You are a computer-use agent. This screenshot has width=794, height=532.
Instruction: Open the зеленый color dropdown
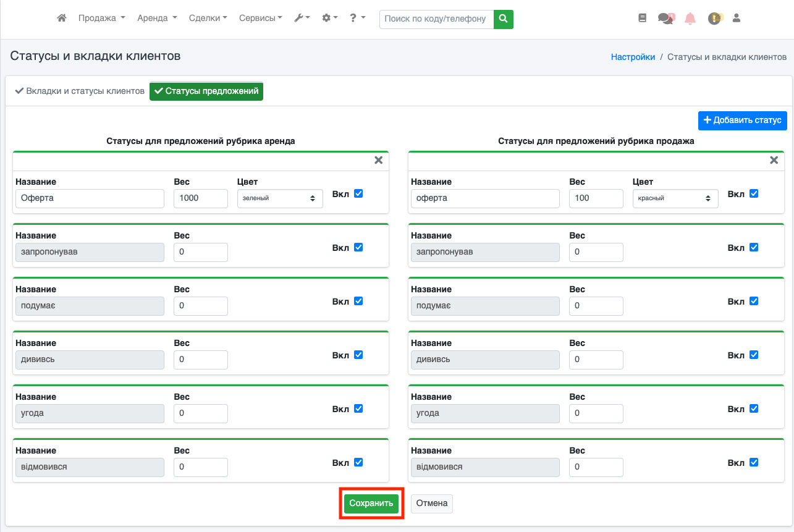[280, 198]
